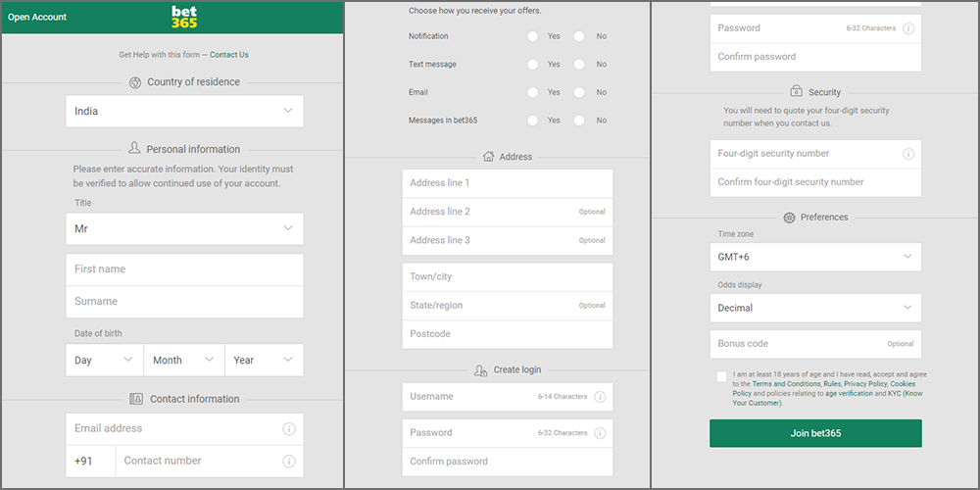The width and height of the screenshot is (980, 490).
Task: Set Email offers to No
Action: (x=579, y=92)
